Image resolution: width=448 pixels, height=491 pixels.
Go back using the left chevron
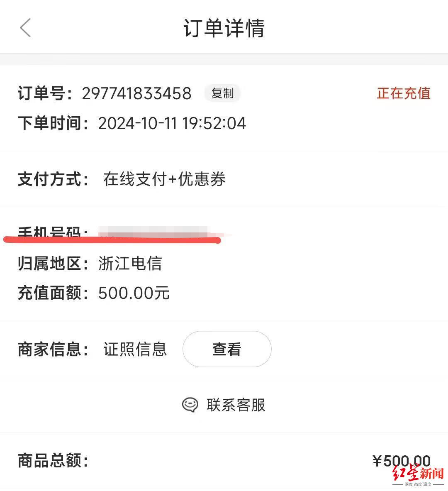click(25, 27)
